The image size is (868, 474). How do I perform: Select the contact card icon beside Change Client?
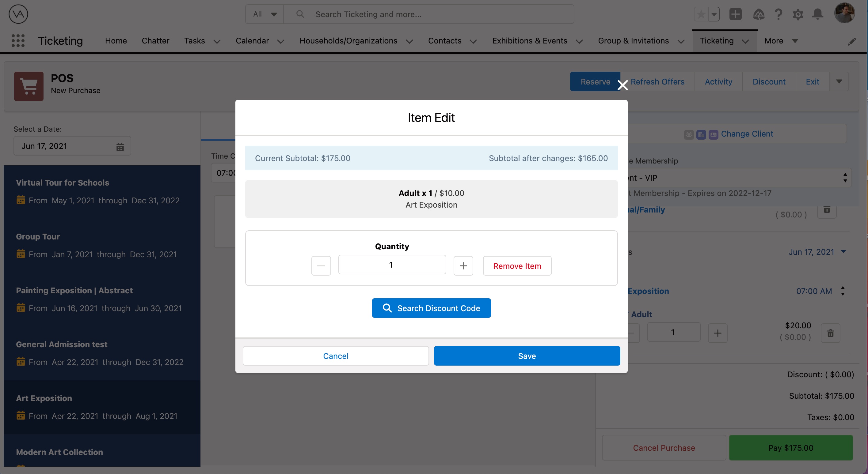(x=713, y=134)
